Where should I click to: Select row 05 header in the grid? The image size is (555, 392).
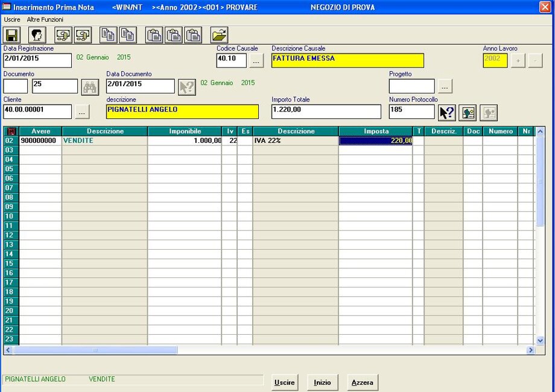coord(10,169)
